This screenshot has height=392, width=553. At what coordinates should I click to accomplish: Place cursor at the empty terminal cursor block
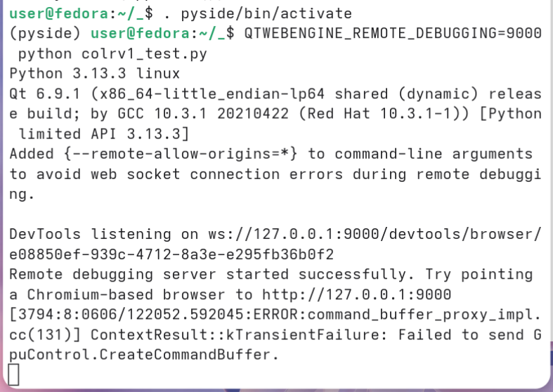[13, 374]
